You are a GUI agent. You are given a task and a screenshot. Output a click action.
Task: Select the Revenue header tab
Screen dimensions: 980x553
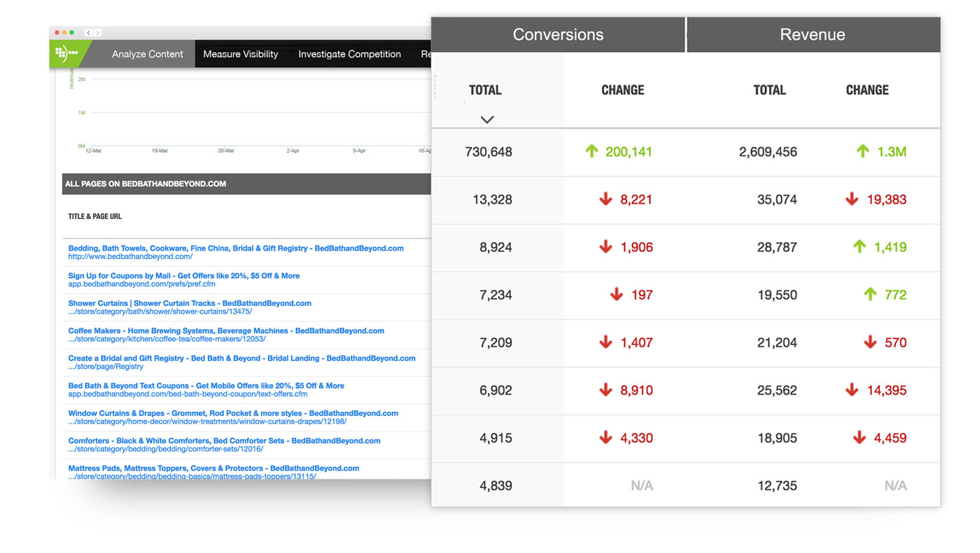[813, 34]
